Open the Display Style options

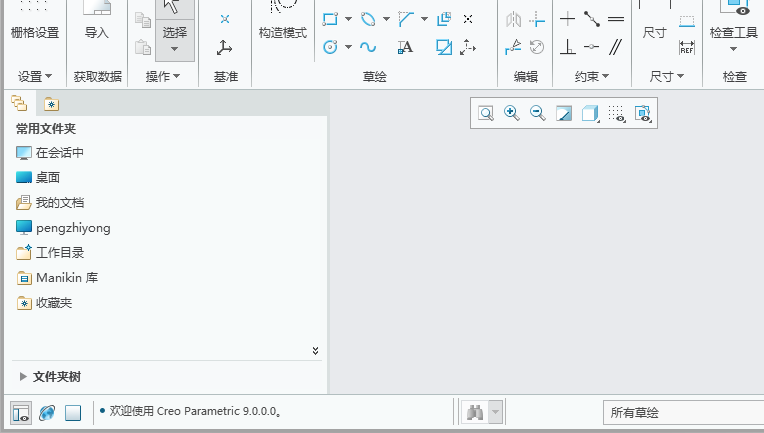[x=590, y=113]
